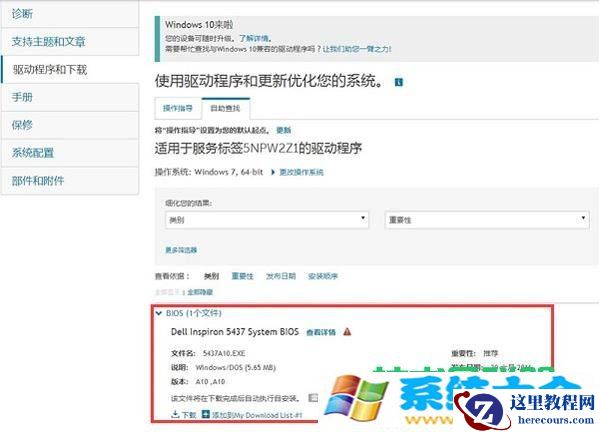Switch to the 自助查找 tab

225,108
